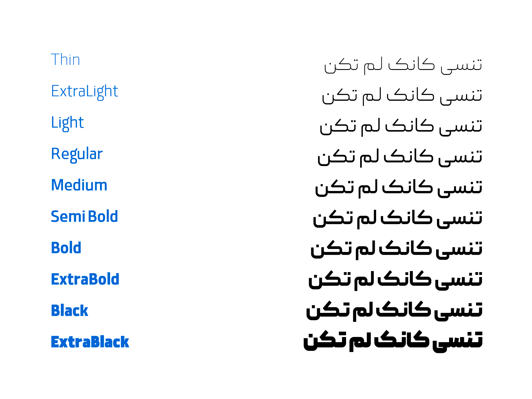Select the Bold weight label
Viewport: 532px width, 399px height.
[x=66, y=248]
